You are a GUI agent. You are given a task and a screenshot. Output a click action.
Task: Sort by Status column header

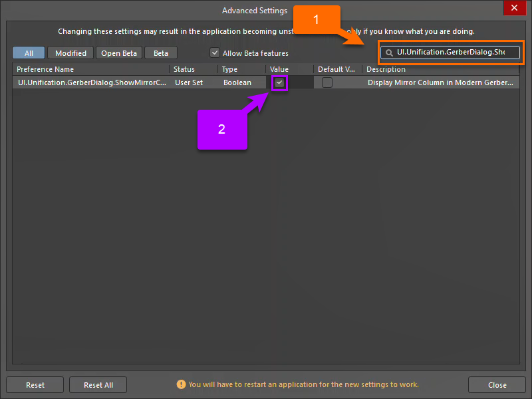coord(194,69)
